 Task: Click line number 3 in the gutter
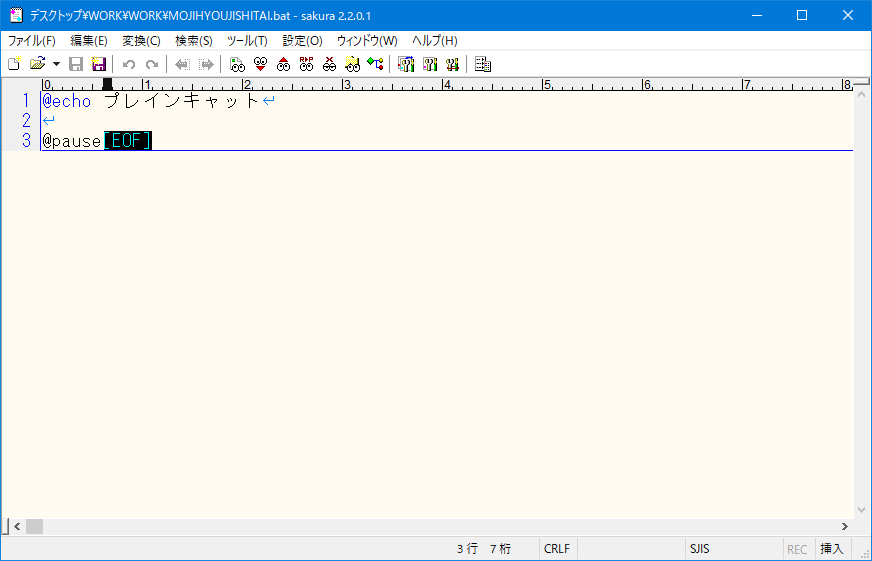pos(26,141)
